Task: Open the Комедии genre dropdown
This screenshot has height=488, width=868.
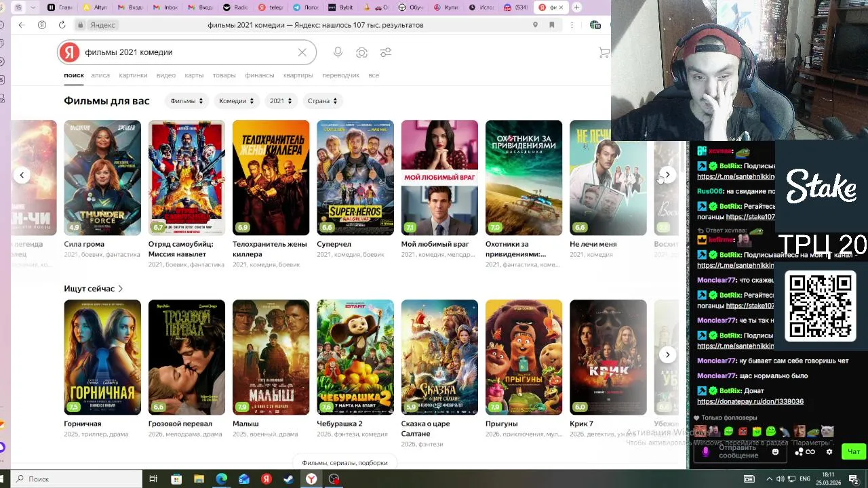Action: point(236,101)
